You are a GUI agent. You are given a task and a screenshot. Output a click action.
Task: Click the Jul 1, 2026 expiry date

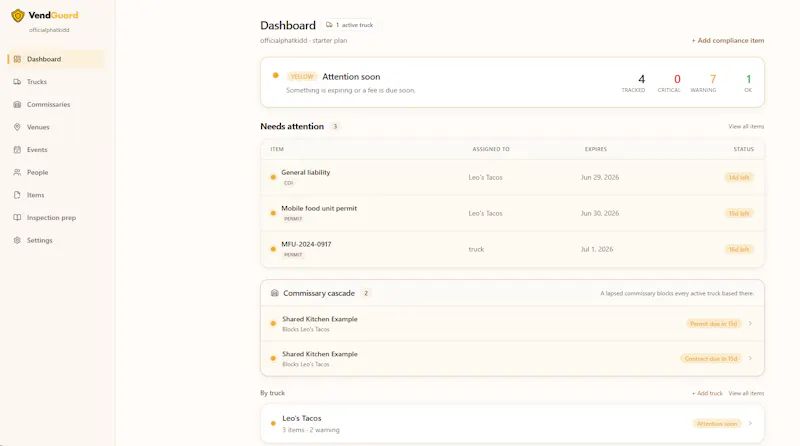597,250
